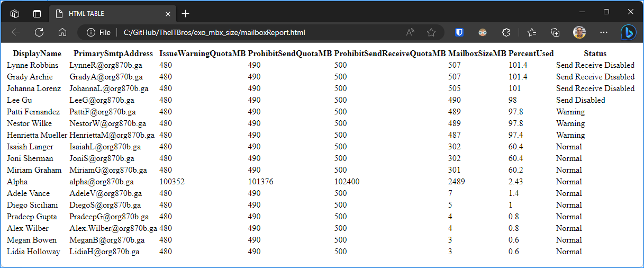Image resolution: width=644 pixels, height=268 pixels.
Task: Open the orange-faced extension icon in toolbar
Action: click(x=483, y=32)
